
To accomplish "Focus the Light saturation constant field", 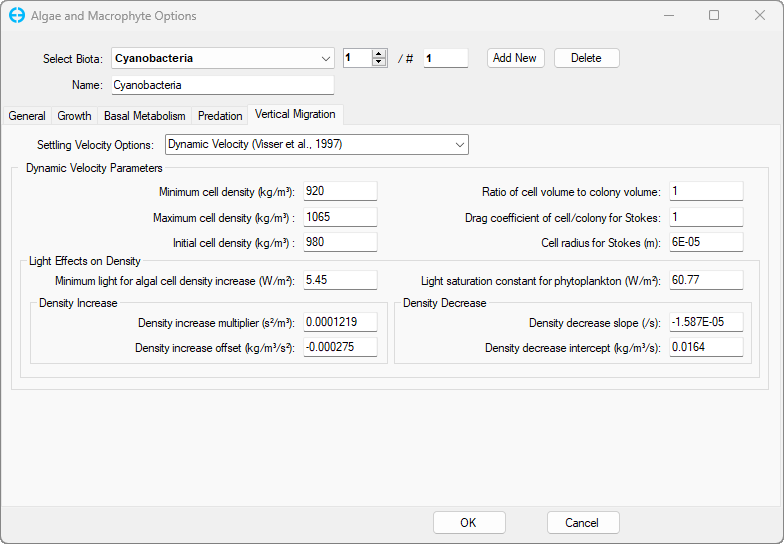I will [x=706, y=280].
